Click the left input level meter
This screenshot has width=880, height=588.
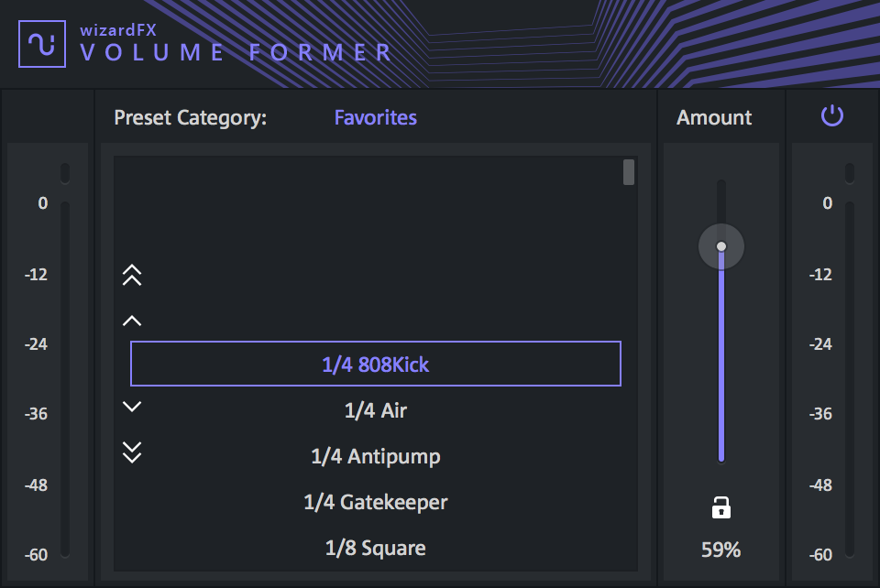coord(65,377)
